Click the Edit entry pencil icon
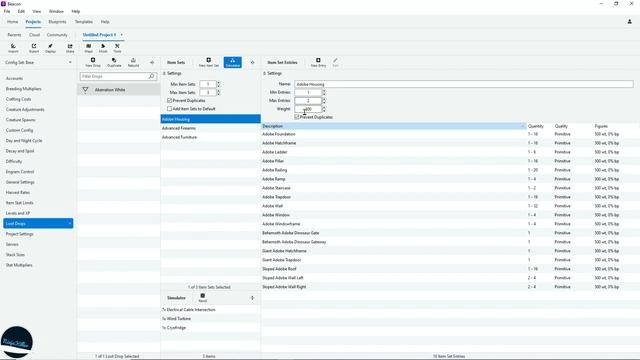 point(335,62)
